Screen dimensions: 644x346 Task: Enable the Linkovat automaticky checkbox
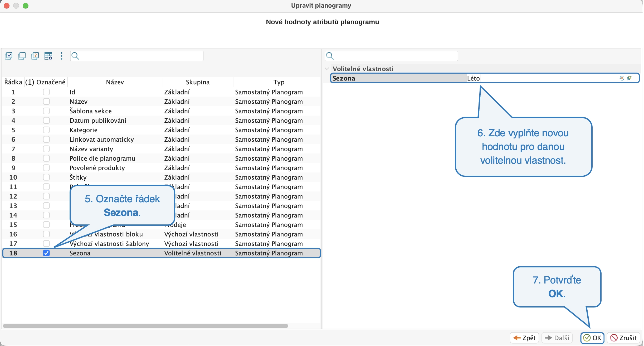pos(46,139)
